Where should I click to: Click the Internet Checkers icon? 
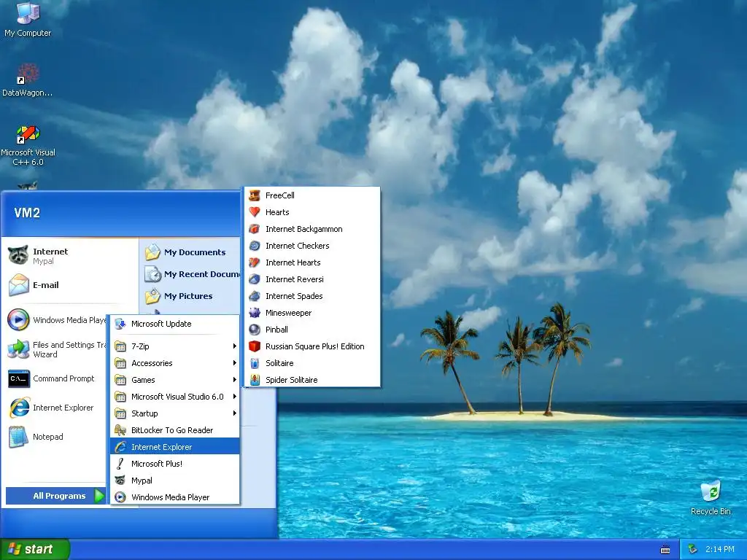[255, 246]
